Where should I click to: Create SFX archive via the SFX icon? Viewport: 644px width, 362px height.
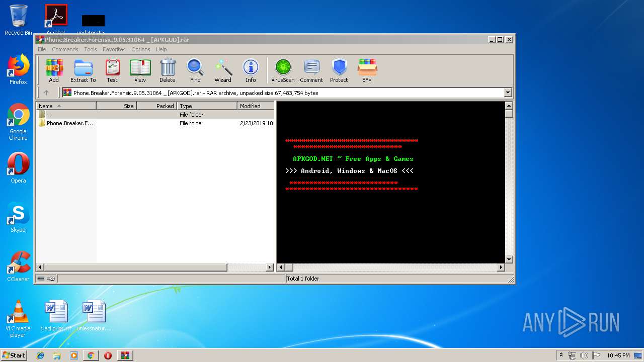[367, 70]
